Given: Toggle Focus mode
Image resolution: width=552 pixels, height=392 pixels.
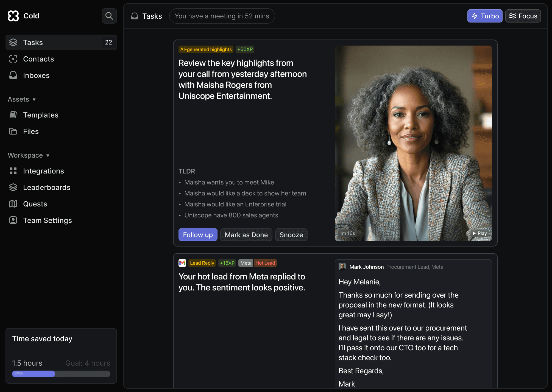Looking at the screenshot, I should click(x=523, y=16).
